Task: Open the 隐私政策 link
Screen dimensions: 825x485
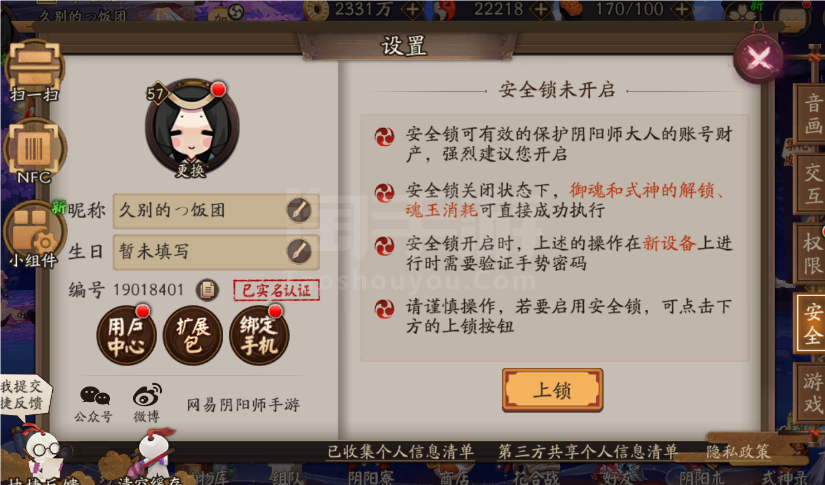Action: [738, 451]
